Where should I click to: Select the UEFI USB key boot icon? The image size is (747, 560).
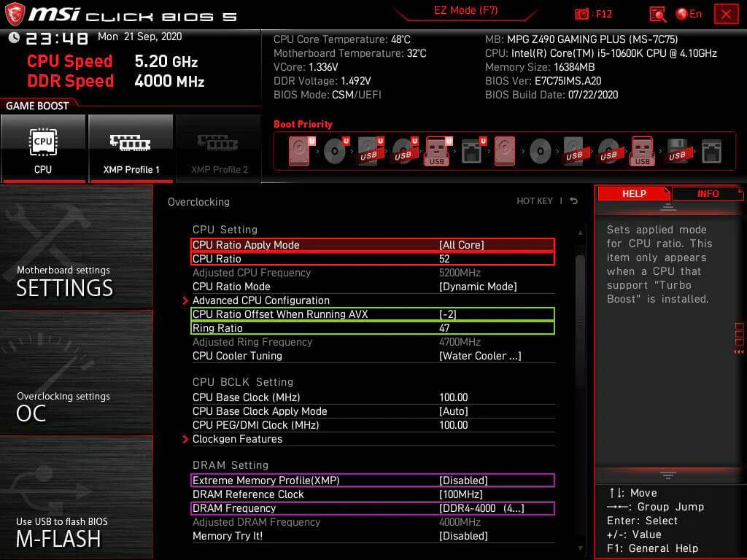point(438,151)
